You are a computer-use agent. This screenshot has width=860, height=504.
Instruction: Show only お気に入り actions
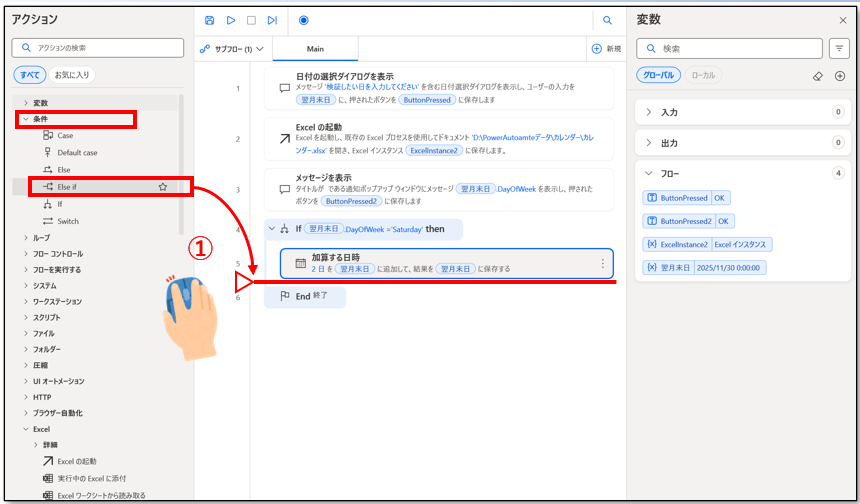click(71, 75)
